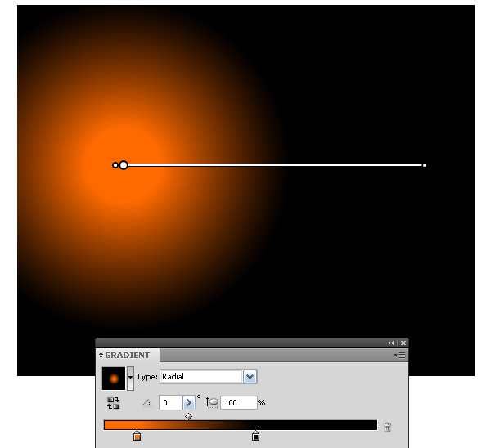
Task: Click the large gradient annotator origin circle
Action: pyautogui.click(x=124, y=165)
